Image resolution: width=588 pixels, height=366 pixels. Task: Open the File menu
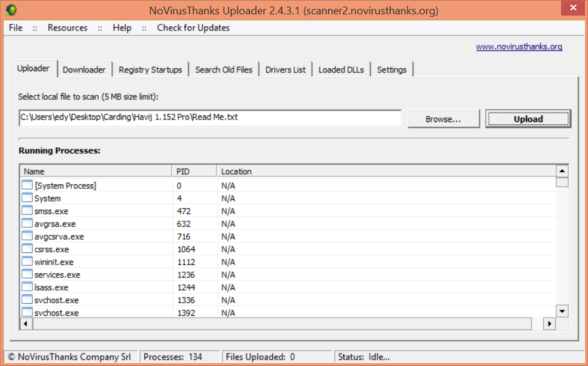(16, 28)
